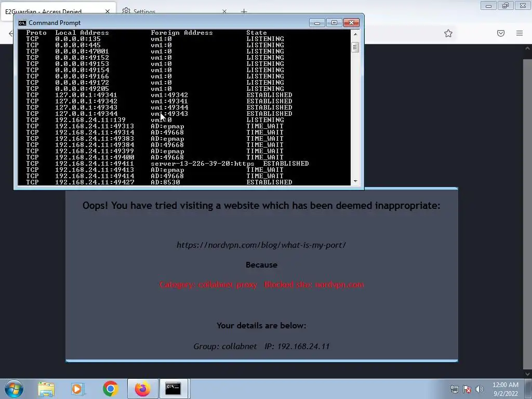
Task: Open the Windows Start button
Action: click(x=14, y=389)
